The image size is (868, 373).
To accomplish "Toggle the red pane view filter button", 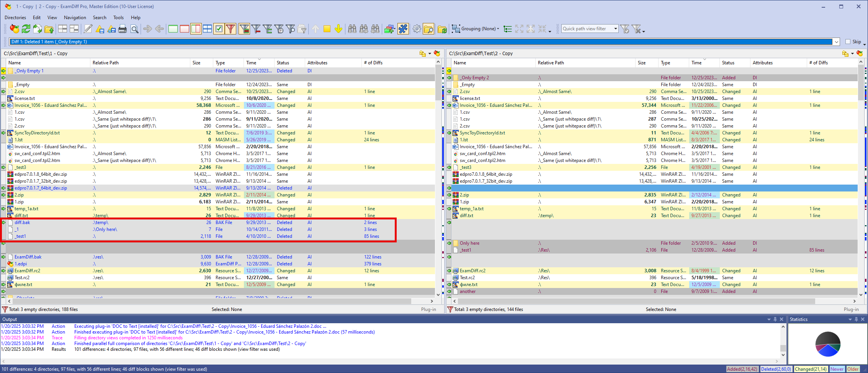I will click(x=185, y=29).
